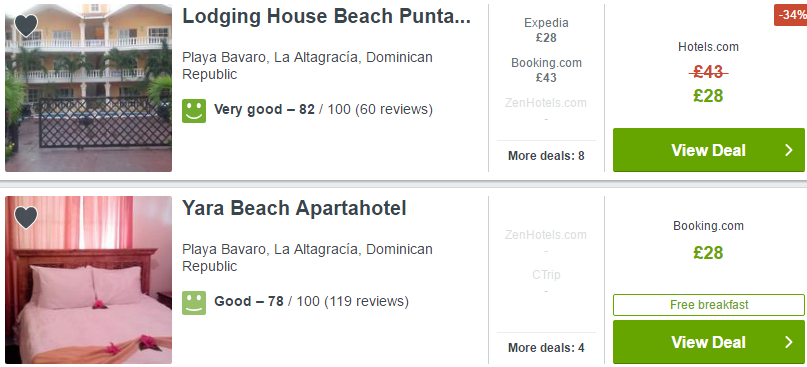The width and height of the screenshot is (807, 367).
Task: Open Lodging House Beach Punta hotel title
Action: click(x=326, y=16)
